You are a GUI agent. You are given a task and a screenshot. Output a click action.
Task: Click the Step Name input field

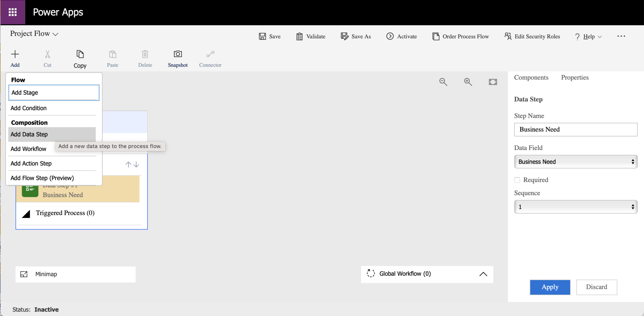575,130
